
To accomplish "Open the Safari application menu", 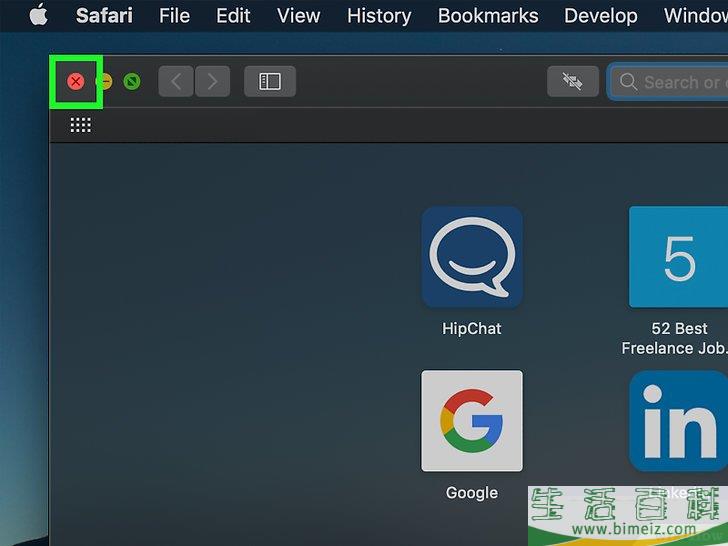I will click(104, 16).
